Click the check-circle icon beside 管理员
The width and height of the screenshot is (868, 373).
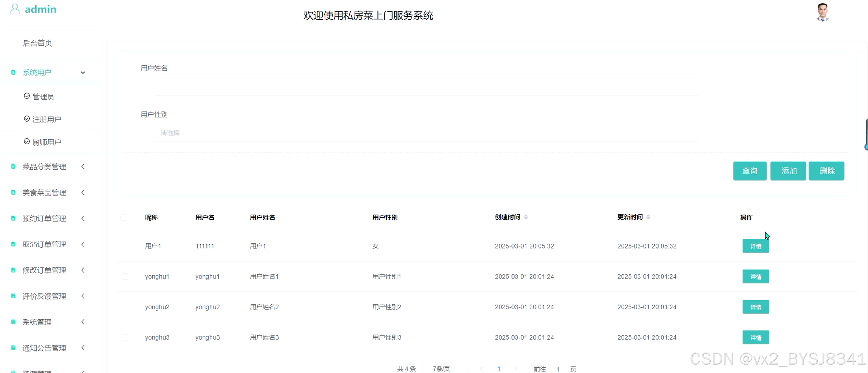click(x=27, y=97)
